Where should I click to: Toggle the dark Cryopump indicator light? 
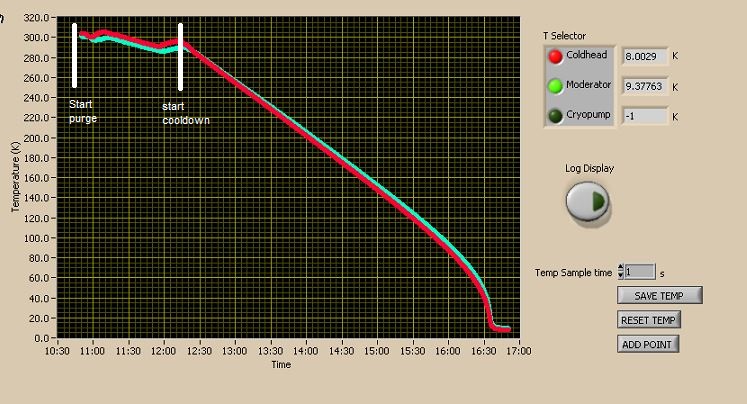coord(555,116)
